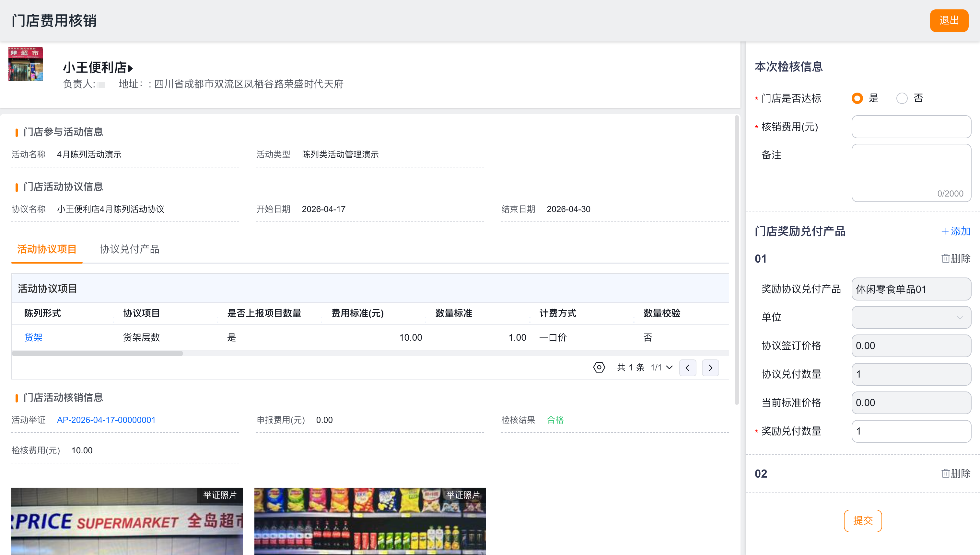Switch to 协议兑付产品 tab

click(130, 249)
